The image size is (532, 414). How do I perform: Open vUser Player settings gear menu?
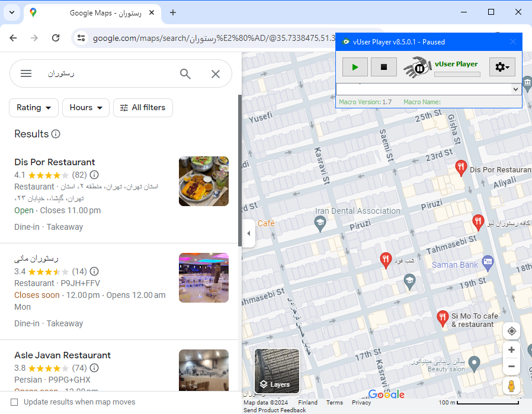502,67
